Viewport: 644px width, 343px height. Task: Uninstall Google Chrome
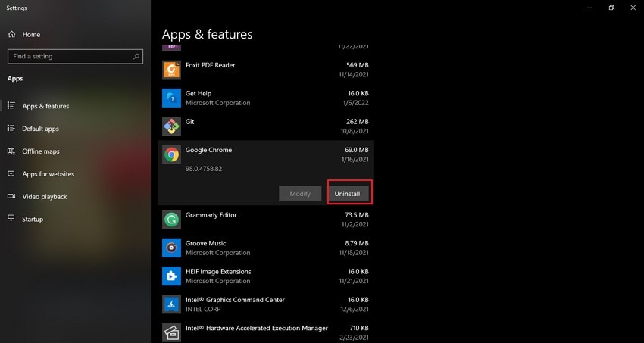[x=348, y=194]
